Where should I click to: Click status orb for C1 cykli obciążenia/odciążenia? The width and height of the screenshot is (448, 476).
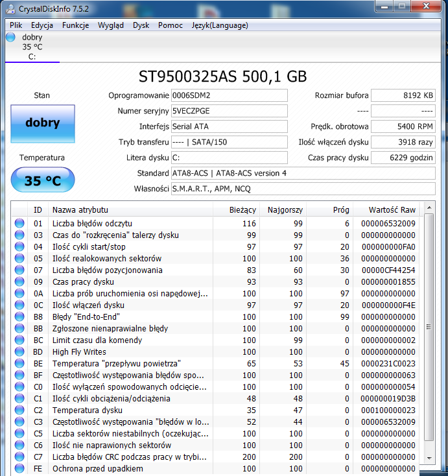pyautogui.click(x=19, y=399)
